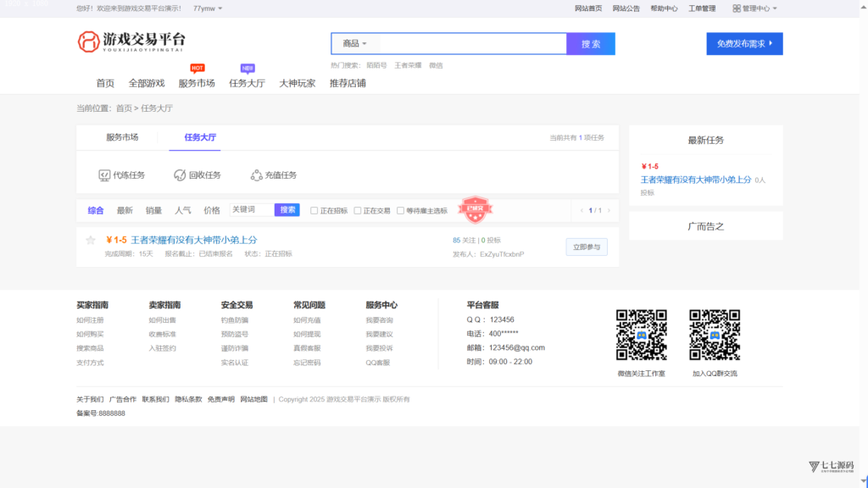Screen dimensions: 868x488
Task: Enable the 正在交易 checkbox filter
Action: point(358,210)
